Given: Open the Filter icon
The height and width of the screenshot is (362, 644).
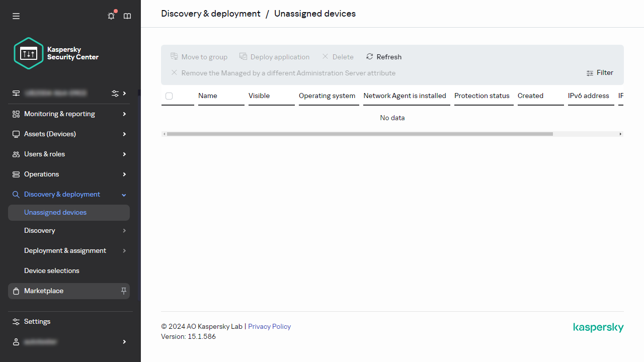Looking at the screenshot, I should 590,73.
